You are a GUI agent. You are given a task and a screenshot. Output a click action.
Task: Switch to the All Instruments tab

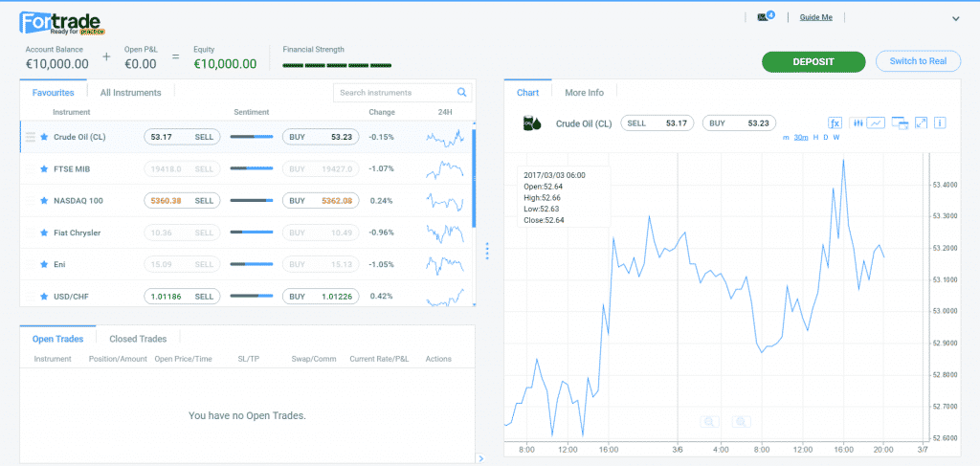[130, 93]
